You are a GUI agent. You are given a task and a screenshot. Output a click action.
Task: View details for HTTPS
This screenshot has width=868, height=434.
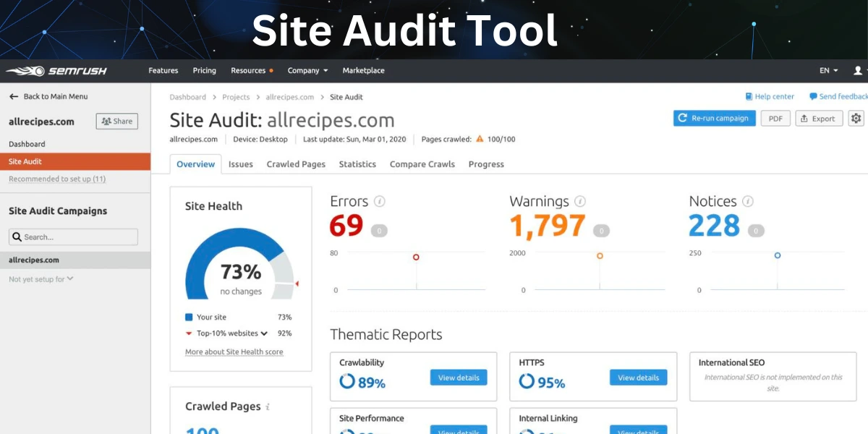638,378
